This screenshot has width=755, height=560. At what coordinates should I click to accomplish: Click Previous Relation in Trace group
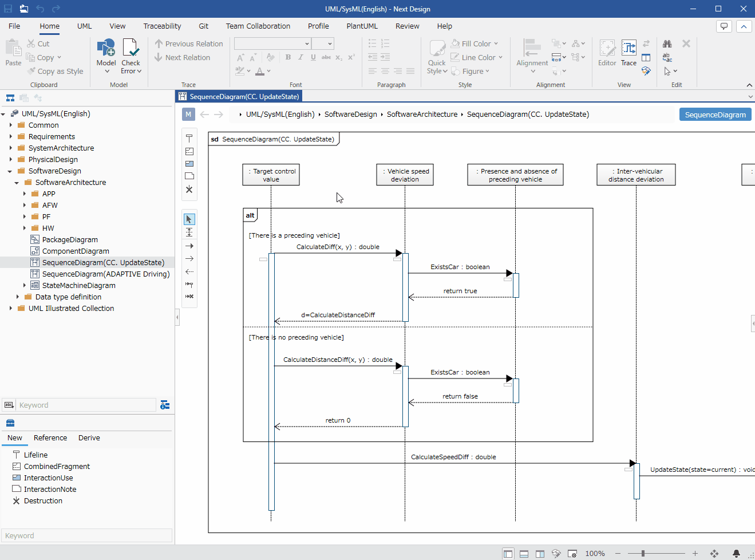click(189, 44)
